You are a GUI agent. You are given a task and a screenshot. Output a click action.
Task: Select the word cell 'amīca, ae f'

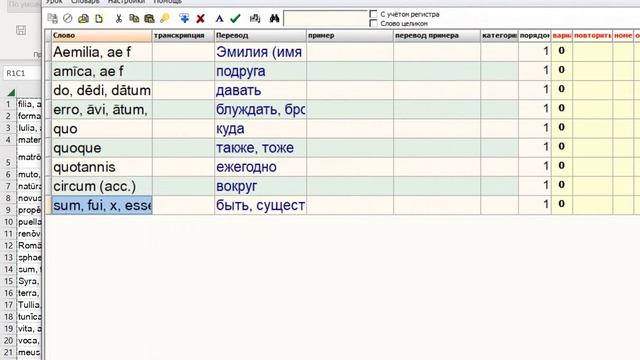102,71
